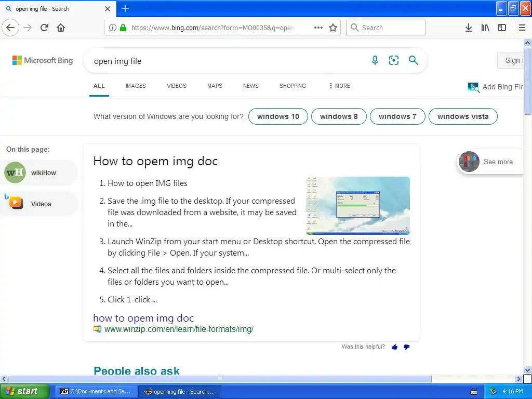532x399 pixels.
Task: Toggle the sidebar view icon
Action: (502, 28)
